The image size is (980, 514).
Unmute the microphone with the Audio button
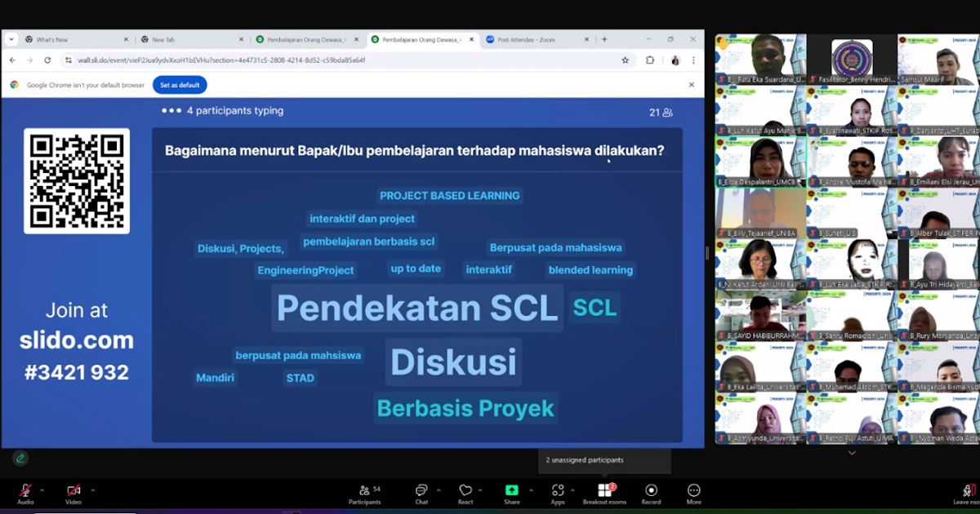click(x=25, y=490)
